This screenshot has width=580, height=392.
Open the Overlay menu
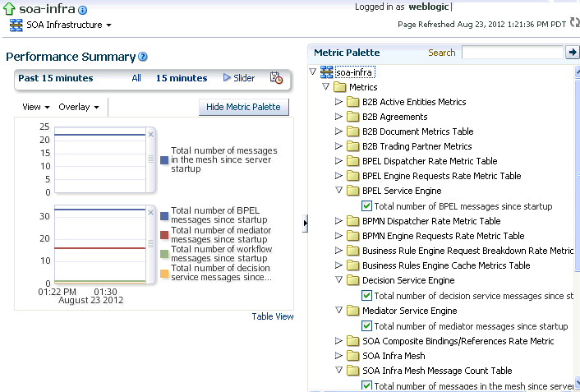[x=79, y=107]
